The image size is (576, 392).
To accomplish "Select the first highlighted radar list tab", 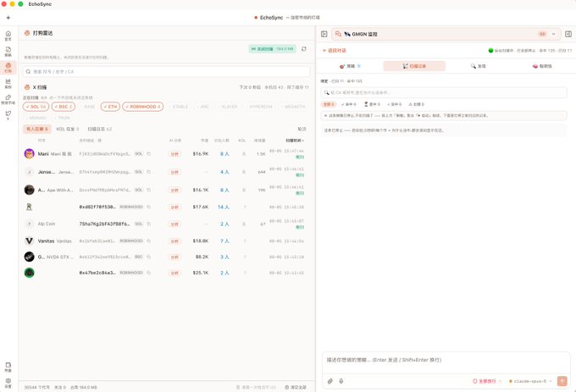I will pyautogui.click(x=37, y=130).
